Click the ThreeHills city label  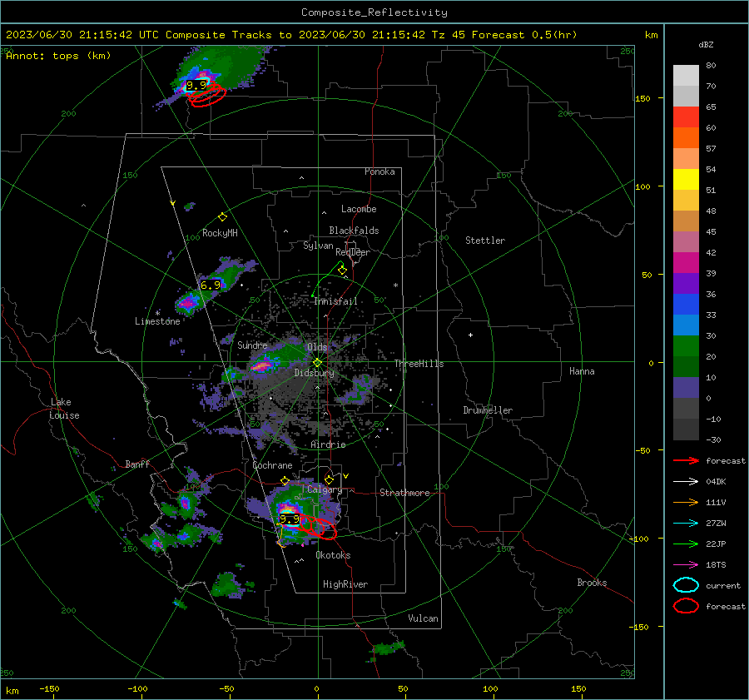pos(419,364)
